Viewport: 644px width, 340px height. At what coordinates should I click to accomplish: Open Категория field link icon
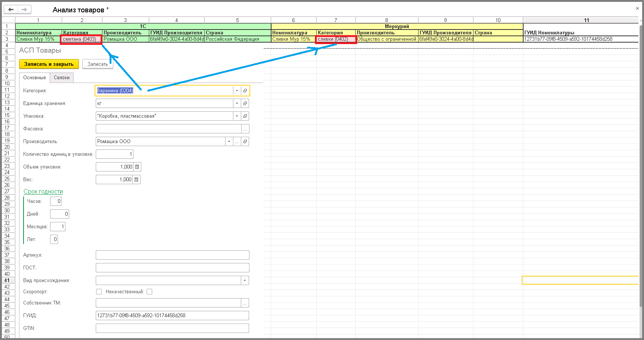coord(245,91)
